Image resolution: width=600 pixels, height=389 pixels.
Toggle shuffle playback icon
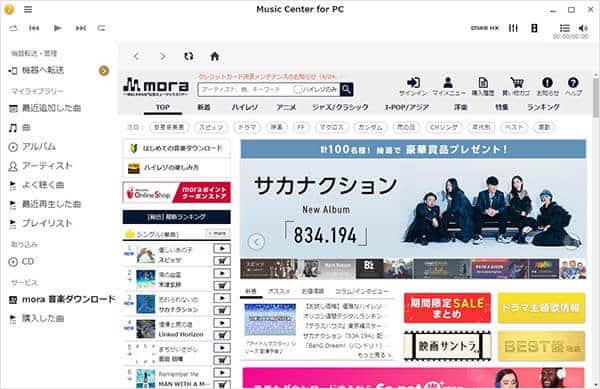tap(13, 28)
